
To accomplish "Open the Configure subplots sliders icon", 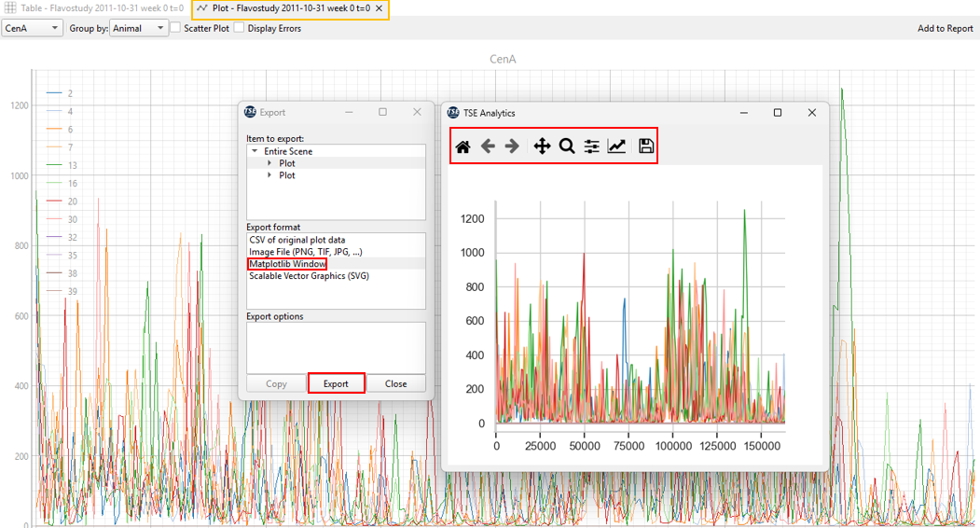I will pyautogui.click(x=591, y=146).
